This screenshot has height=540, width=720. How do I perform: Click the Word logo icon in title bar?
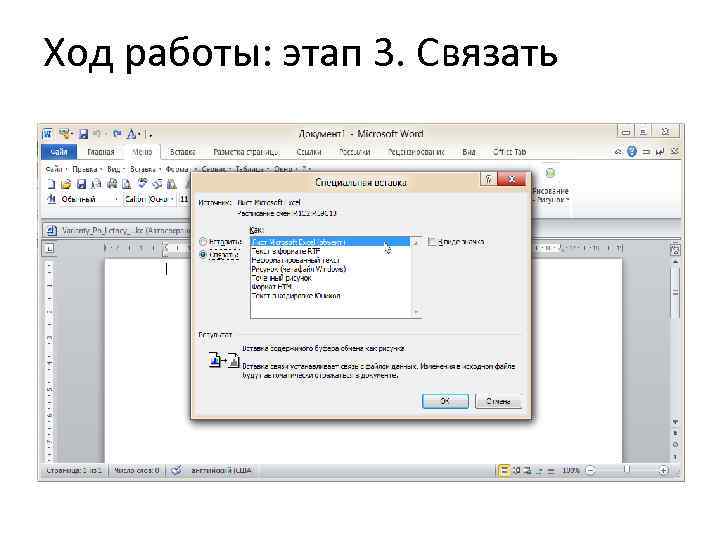[x=48, y=134]
